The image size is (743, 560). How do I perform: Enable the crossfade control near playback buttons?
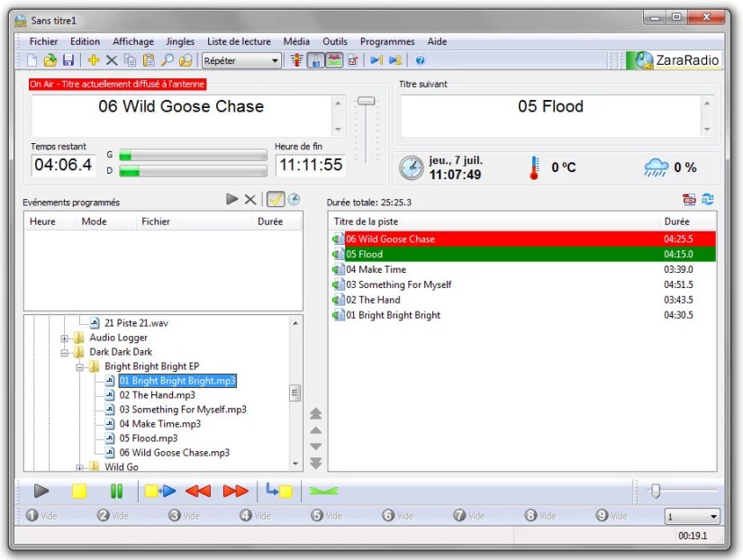(322, 491)
